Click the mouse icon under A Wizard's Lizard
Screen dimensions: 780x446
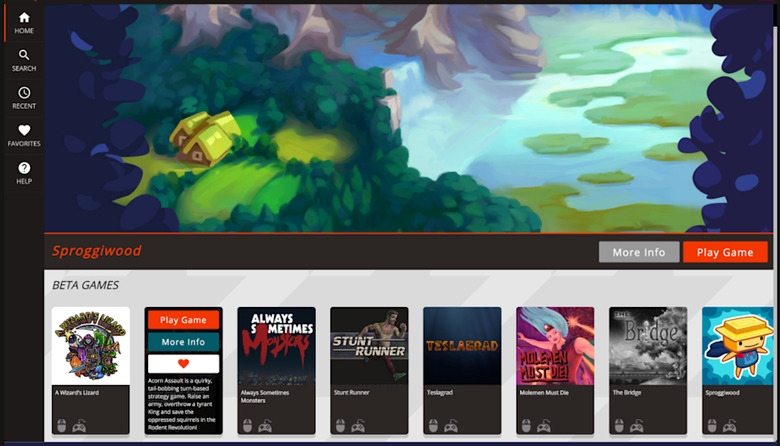[61, 425]
